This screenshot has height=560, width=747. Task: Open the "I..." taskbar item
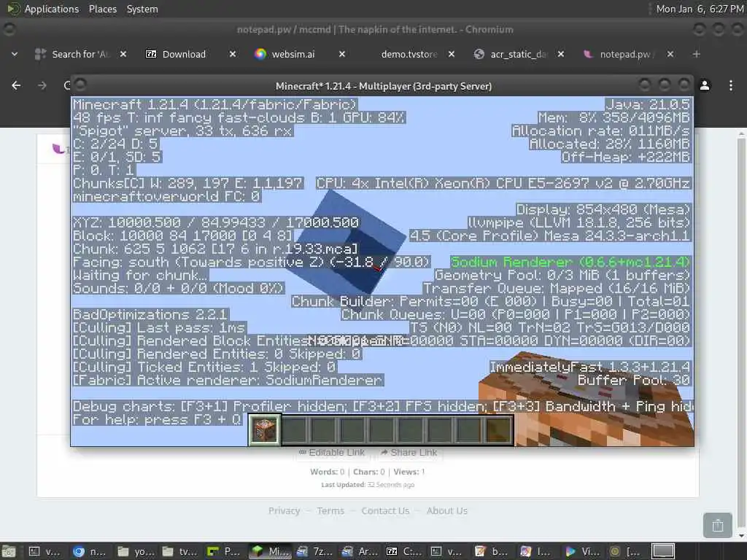tap(536, 551)
